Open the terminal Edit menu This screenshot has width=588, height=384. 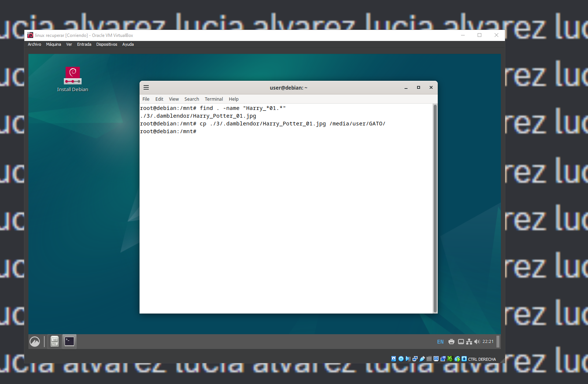[159, 99]
